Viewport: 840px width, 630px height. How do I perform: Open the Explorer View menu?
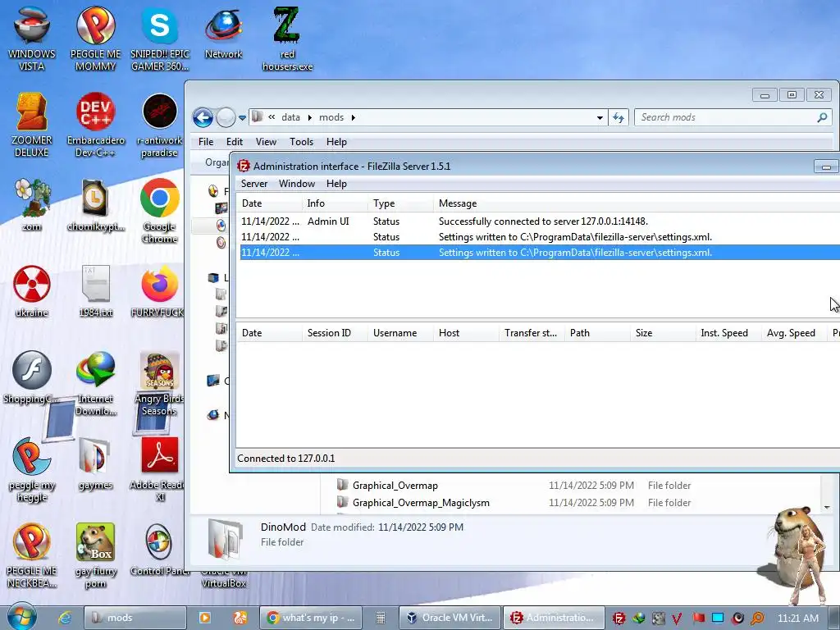266,142
